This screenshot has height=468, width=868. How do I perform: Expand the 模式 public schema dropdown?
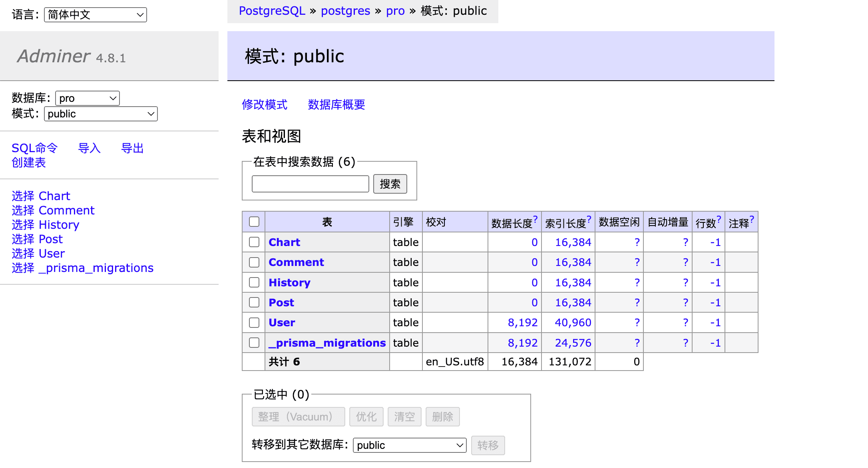point(101,114)
